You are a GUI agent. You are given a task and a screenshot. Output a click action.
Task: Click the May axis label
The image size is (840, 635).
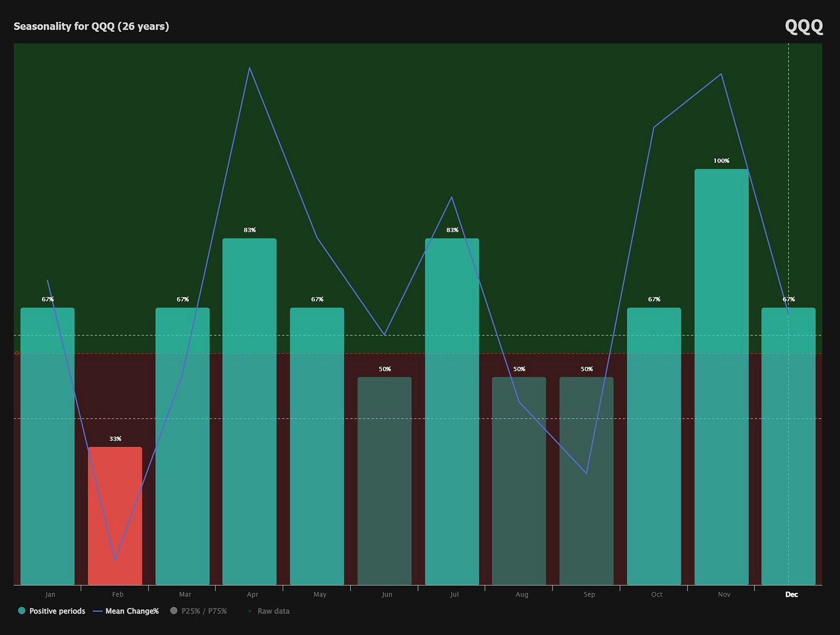[x=320, y=594]
